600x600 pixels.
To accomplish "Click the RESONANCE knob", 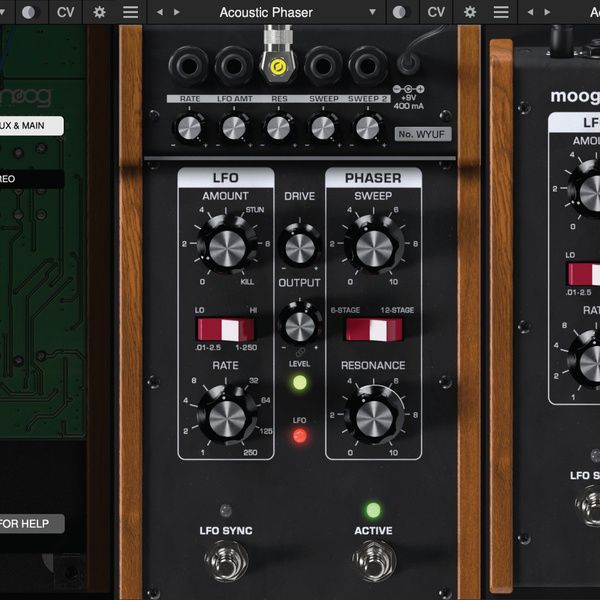I will click(374, 415).
